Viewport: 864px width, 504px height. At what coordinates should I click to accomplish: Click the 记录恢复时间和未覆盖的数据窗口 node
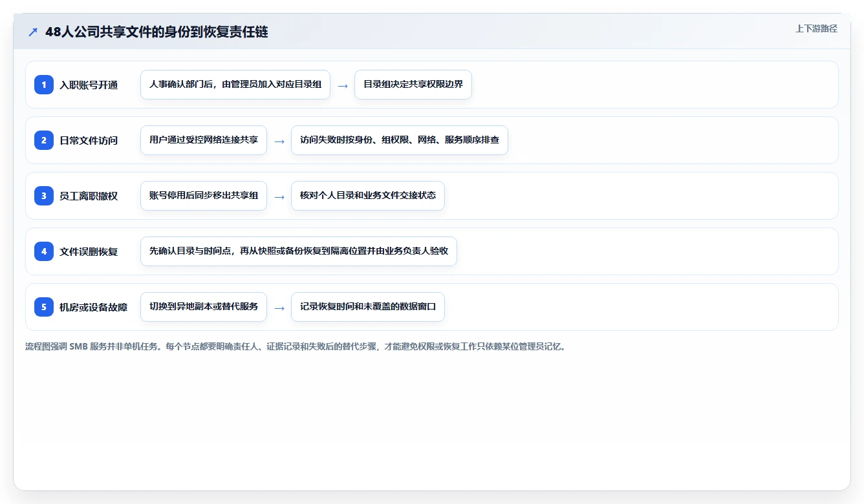coord(368,307)
